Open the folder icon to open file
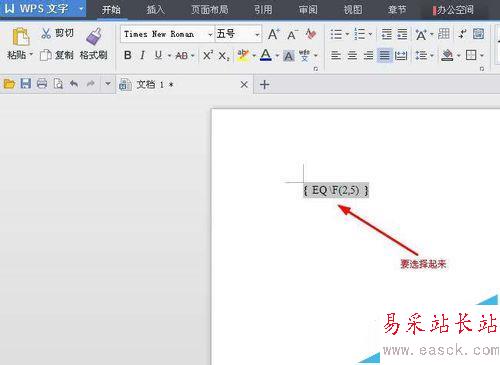Image resolution: width=500 pixels, height=365 pixels. pos(9,83)
